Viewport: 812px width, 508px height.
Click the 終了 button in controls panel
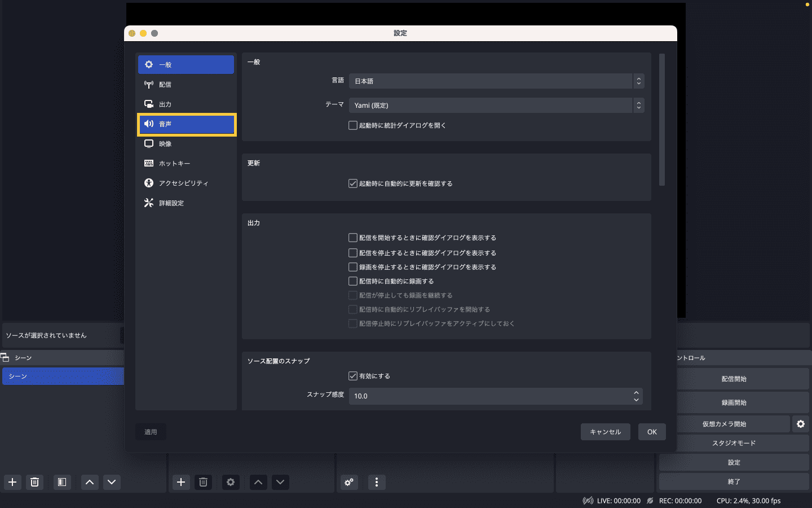click(x=734, y=481)
